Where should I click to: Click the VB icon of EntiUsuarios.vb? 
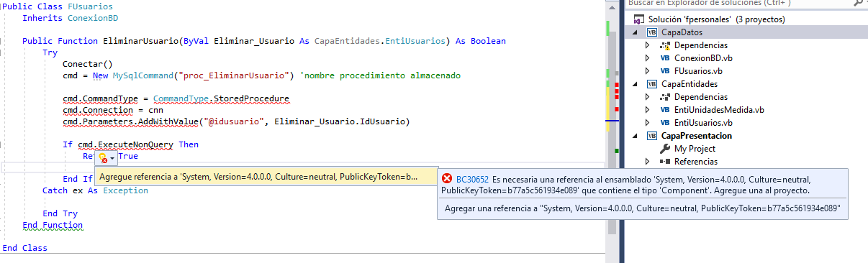coord(665,123)
